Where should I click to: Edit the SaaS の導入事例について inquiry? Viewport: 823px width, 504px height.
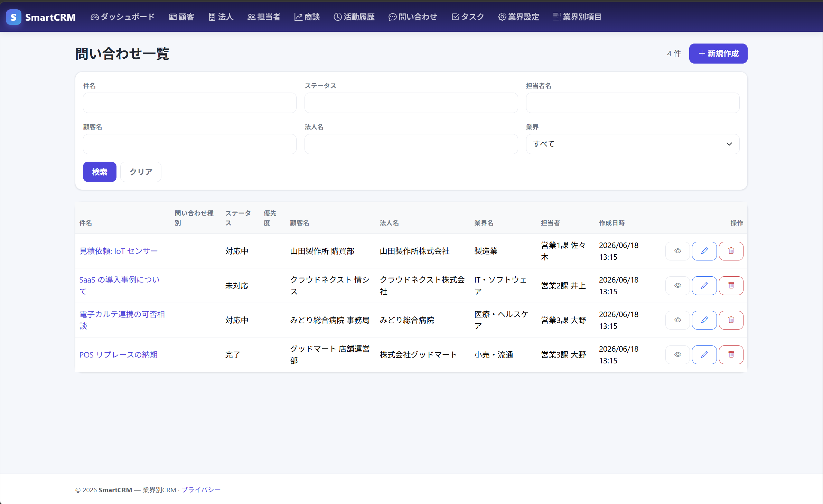point(704,286)
